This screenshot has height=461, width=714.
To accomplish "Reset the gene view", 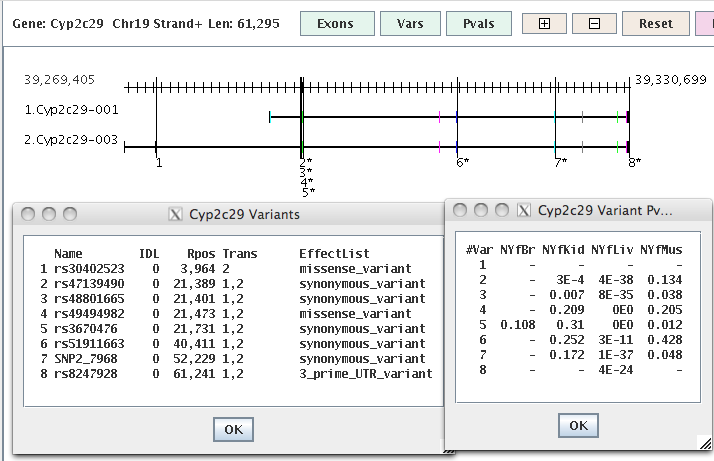I will tap(655, 23).
